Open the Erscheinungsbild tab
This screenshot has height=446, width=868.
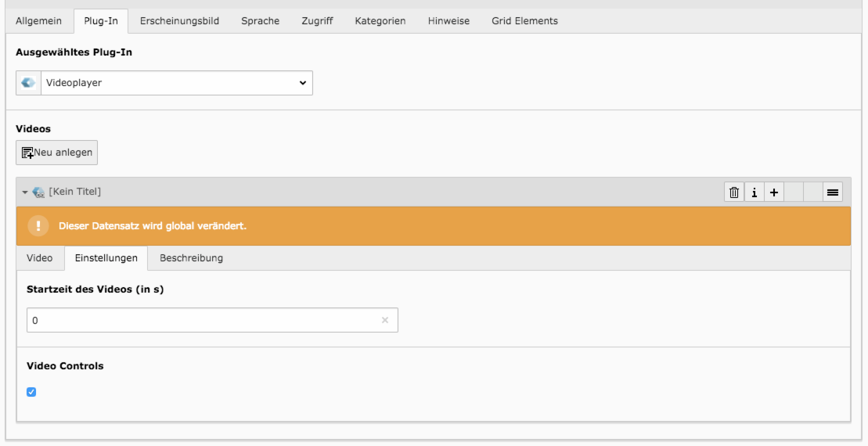click(x=179, y=21)
